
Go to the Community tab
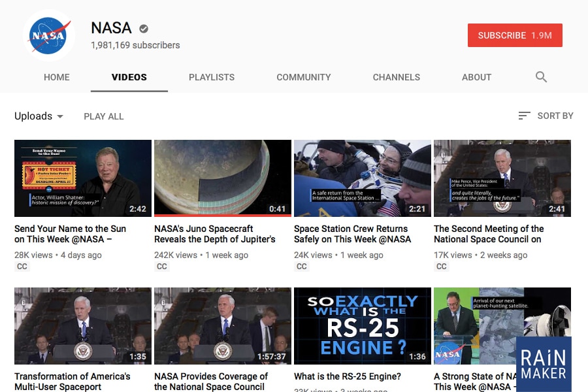coord(303,77)
